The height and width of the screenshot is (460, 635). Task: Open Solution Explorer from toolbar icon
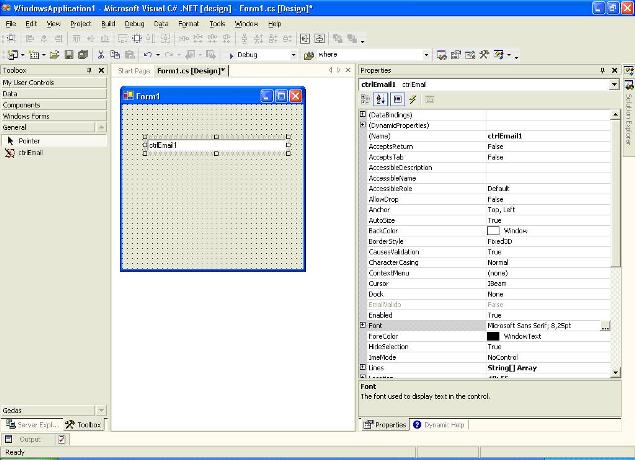point(442,55)
